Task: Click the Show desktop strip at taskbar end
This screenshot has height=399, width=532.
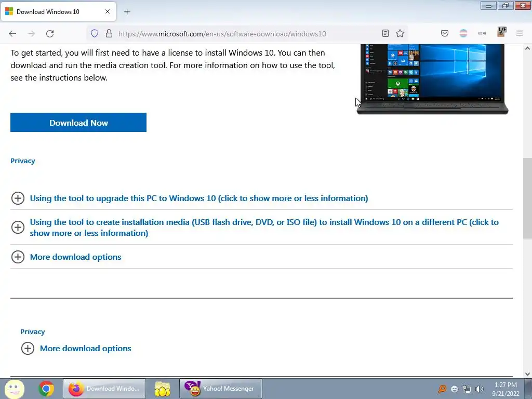Action: point(528,389)
